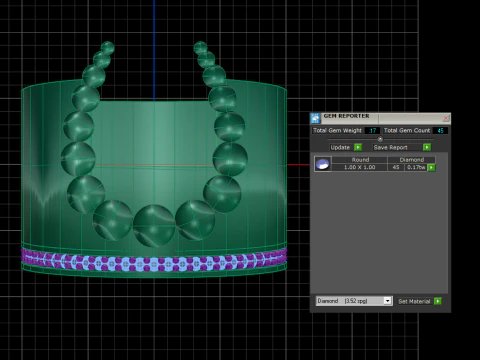Open the Diamond (3.52 spg) material dropdown
Screen dimensions: 480x360
pyautogui.click(x=354, y=301)
